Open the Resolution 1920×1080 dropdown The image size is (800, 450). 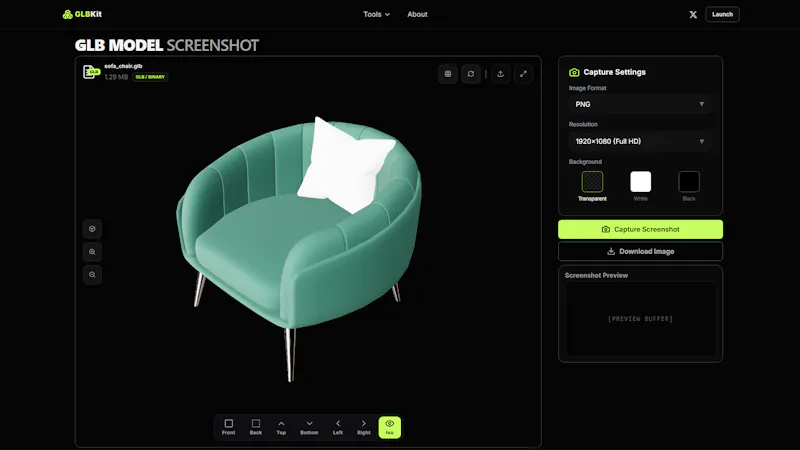click(640, 141)
